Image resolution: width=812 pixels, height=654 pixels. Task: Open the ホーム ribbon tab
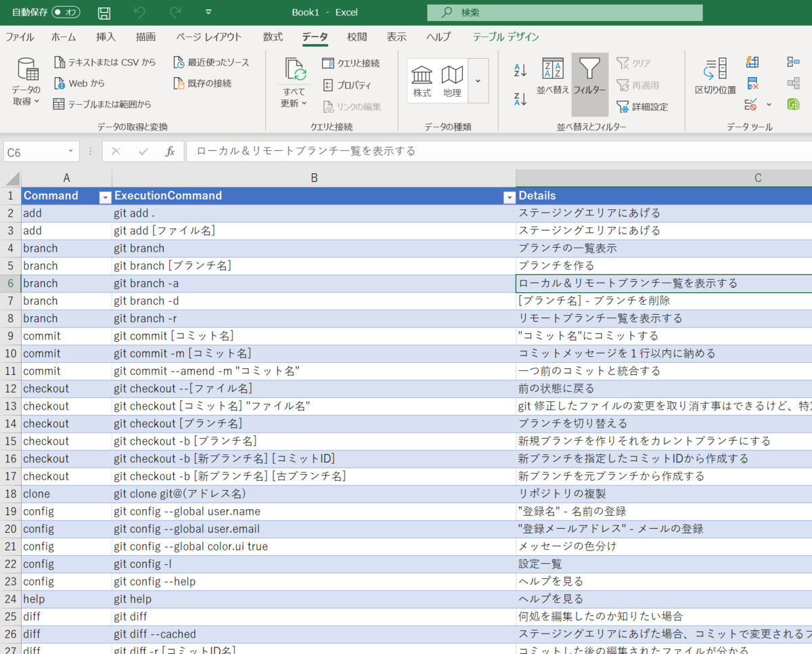pyautogui.click(x=64, y=37)
